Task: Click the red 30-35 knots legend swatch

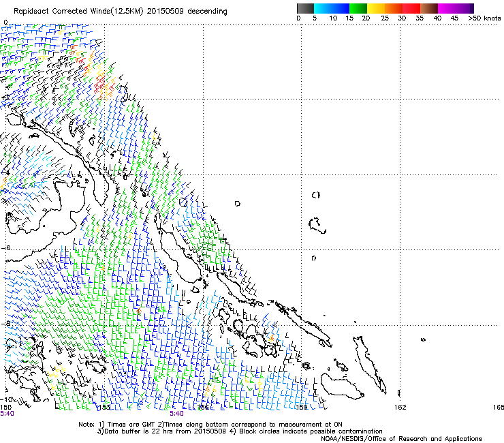Action: (411, 8)
